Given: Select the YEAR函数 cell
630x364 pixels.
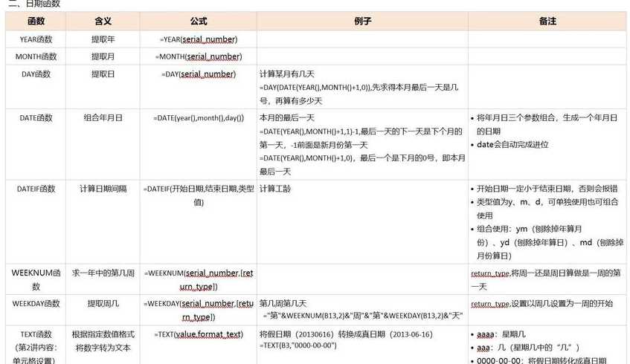Looking at the screenshot, I should tap(36, 39).
